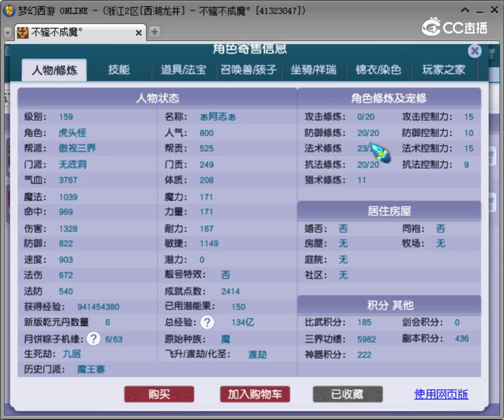Click the 成就点数 value 2414

[x=230, y=291]
